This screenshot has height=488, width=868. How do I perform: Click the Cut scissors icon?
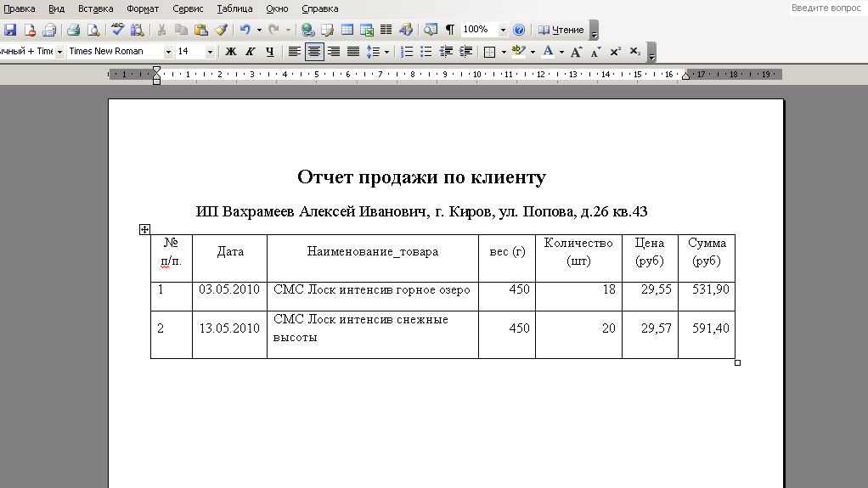[x=161, y=30]
